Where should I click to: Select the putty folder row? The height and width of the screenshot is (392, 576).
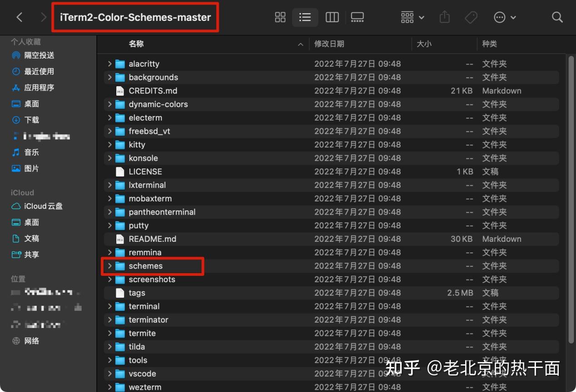point(331,225)
